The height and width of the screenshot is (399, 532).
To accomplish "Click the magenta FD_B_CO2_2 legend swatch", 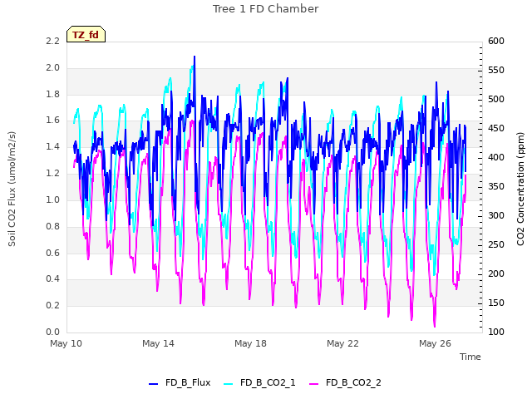I will click(314, 384).
